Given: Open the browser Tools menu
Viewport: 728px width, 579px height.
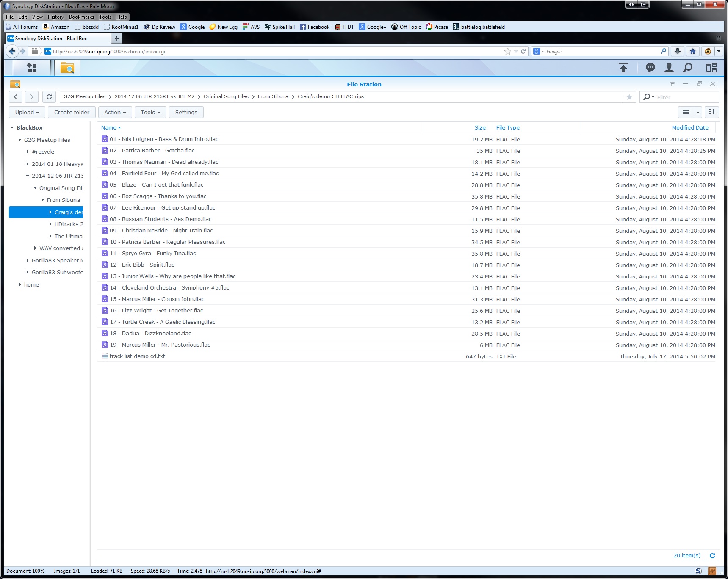Looking at the screenshot, I should [105, 17].
